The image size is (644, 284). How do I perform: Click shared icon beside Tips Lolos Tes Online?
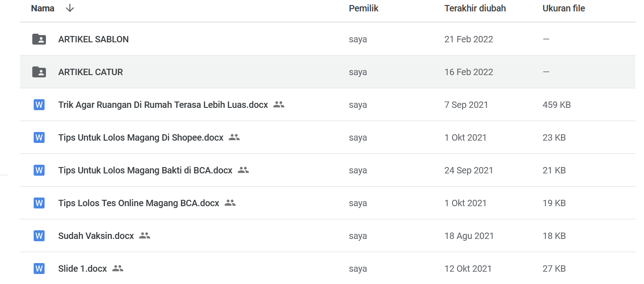[x=230, y=203]
